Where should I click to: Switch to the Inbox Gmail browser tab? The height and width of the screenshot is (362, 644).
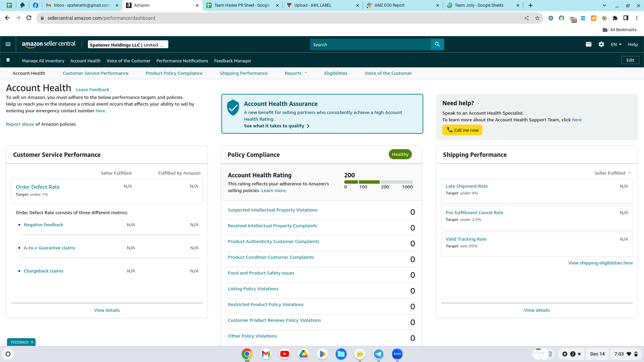coord(82,5)
